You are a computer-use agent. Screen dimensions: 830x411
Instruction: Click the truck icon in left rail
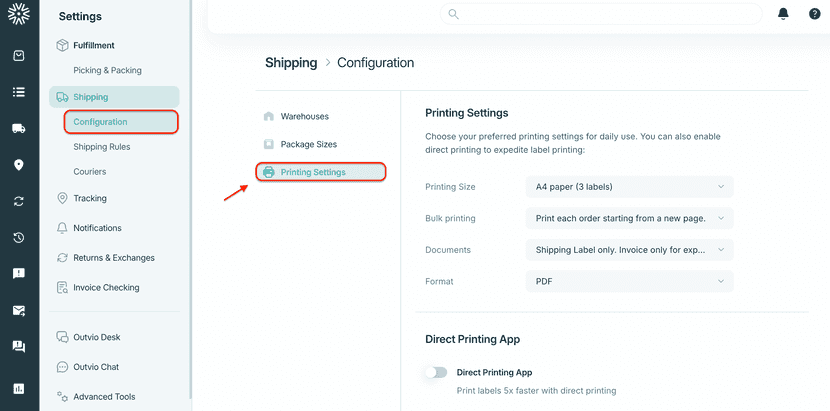point(19,128)
